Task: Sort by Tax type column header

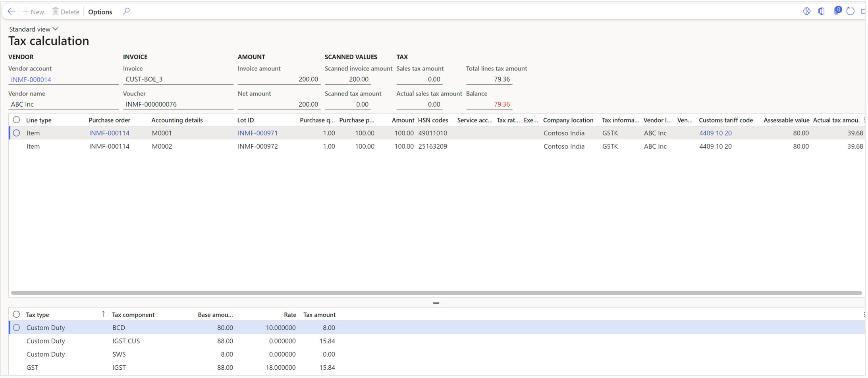Action: [x=38, y=315]
